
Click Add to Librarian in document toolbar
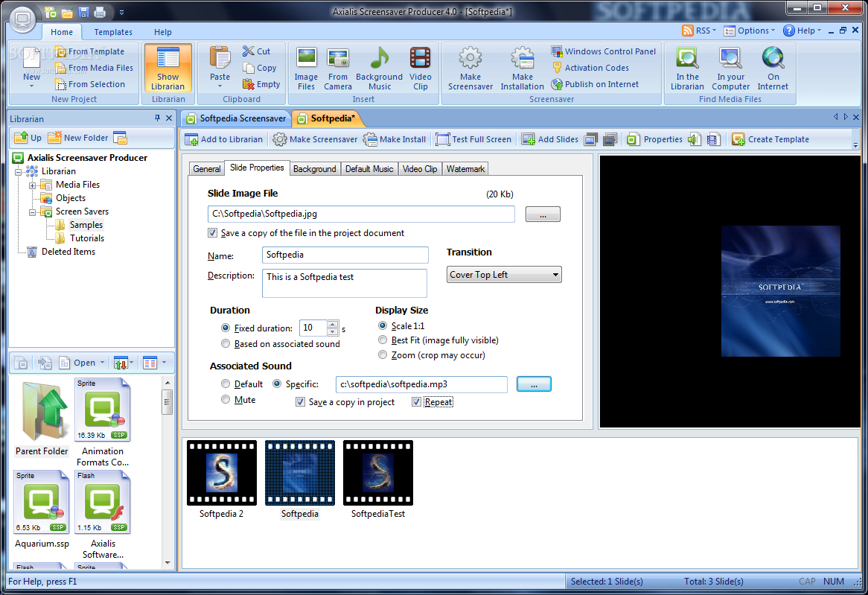(x=224, y=139)
